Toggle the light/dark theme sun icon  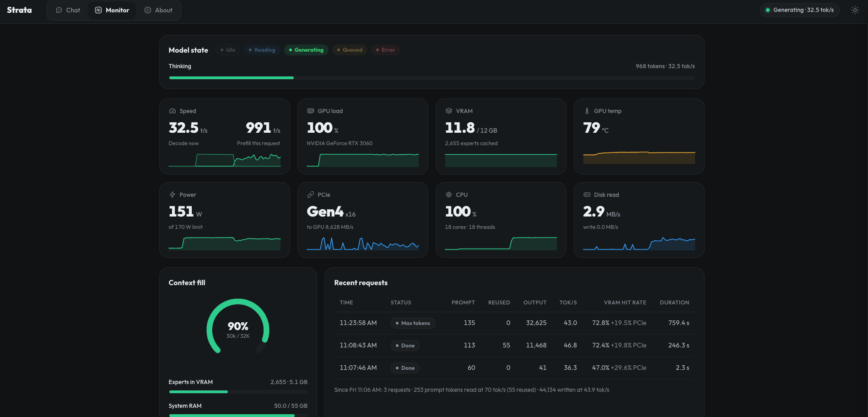855,10
